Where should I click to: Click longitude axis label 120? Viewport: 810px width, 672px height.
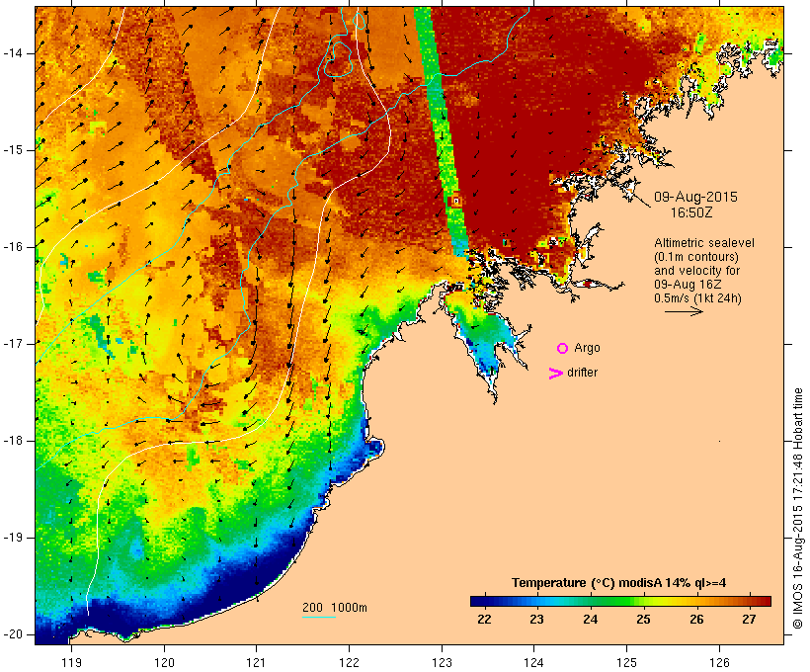click(164, 663)
